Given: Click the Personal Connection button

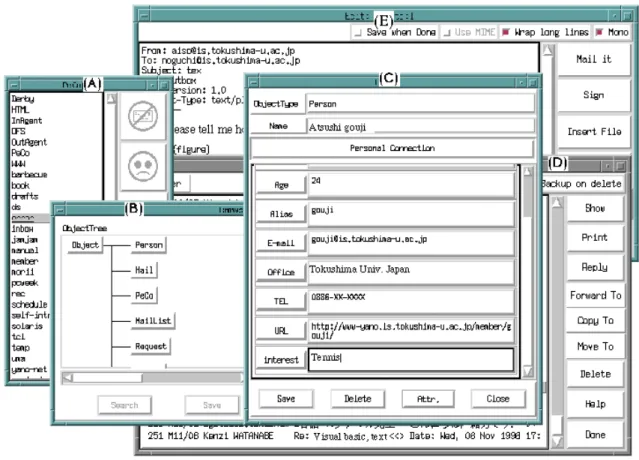Looking at the screenshot, I should 392,148.
